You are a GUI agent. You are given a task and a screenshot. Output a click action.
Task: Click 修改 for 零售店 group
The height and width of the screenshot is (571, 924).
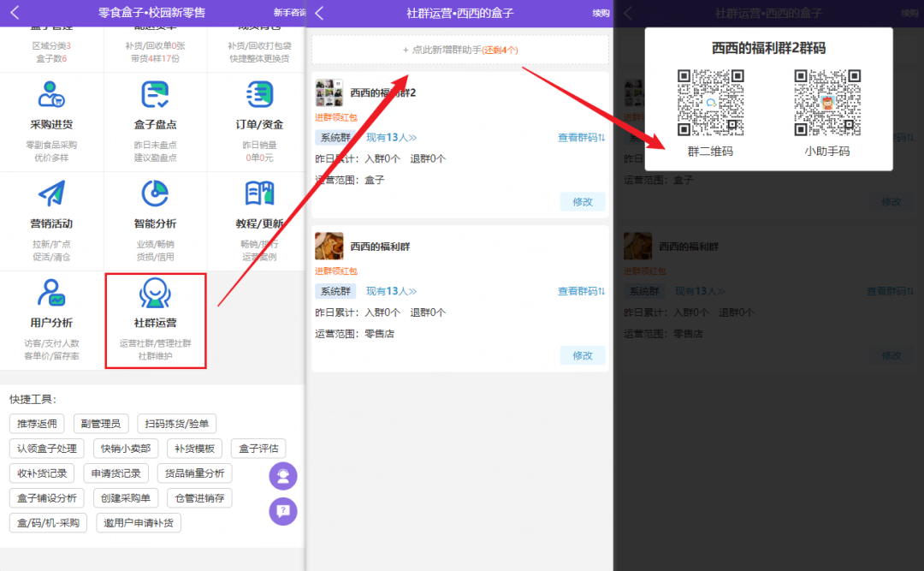pyautogui.click(x=583, y=355)
